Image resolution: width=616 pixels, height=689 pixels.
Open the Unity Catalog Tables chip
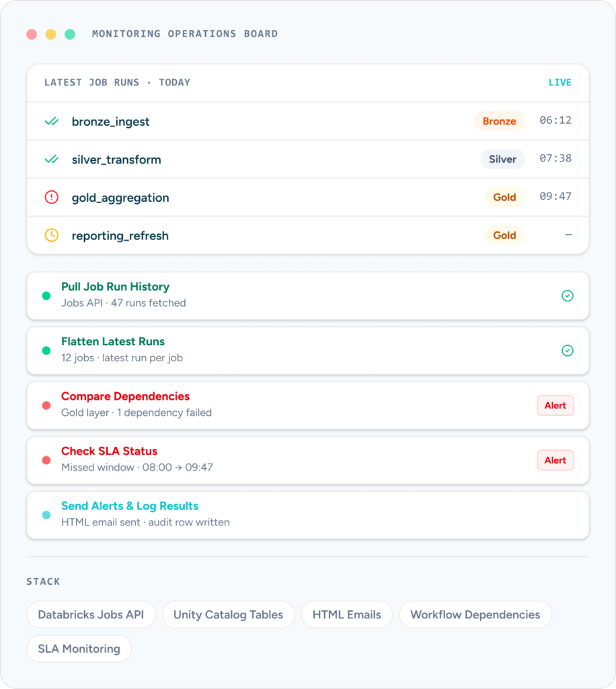point(229,615)
